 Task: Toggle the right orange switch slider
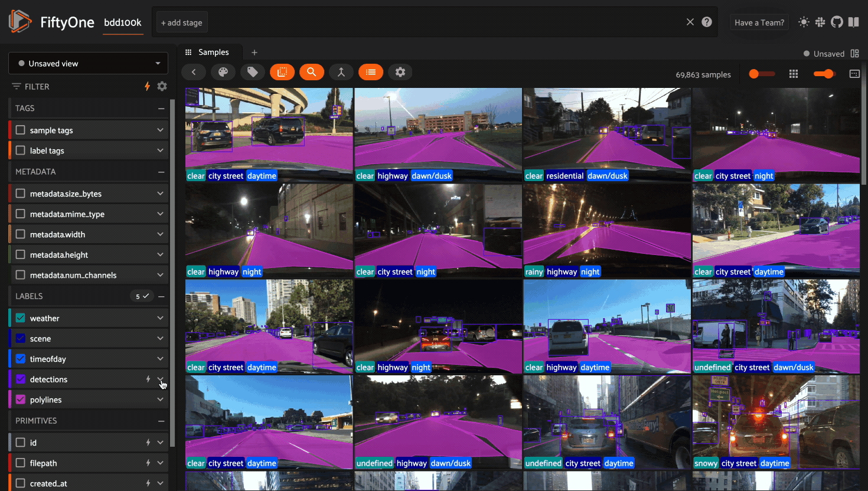[824, 74]
